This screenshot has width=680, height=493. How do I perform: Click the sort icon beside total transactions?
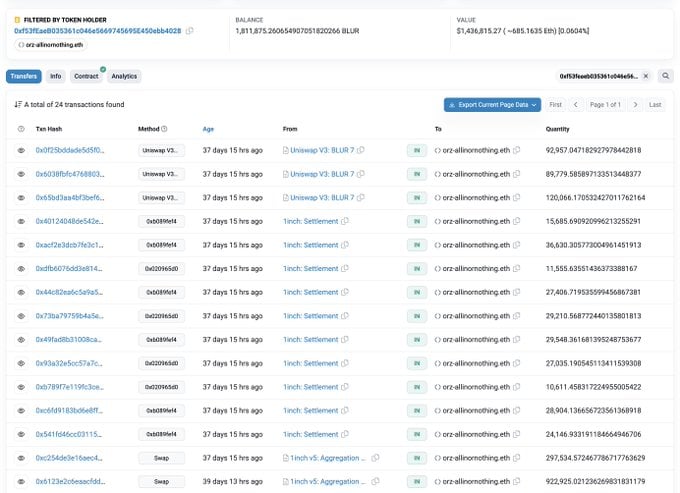18,104
